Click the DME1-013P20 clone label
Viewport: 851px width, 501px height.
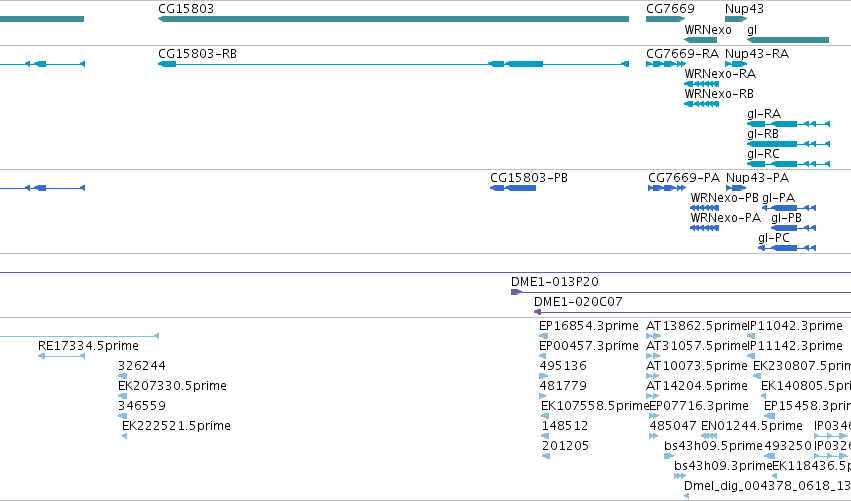coord(555,282)
